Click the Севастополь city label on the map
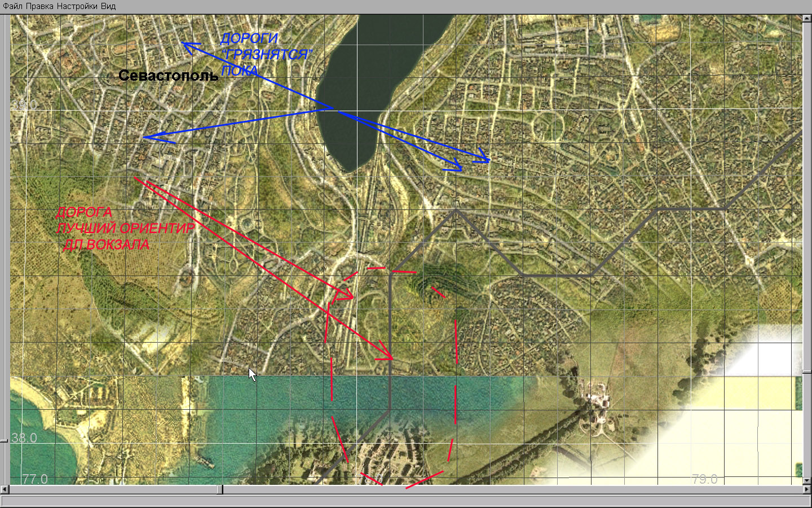Viewport: 812px width, 508px height. coord(168,76)
